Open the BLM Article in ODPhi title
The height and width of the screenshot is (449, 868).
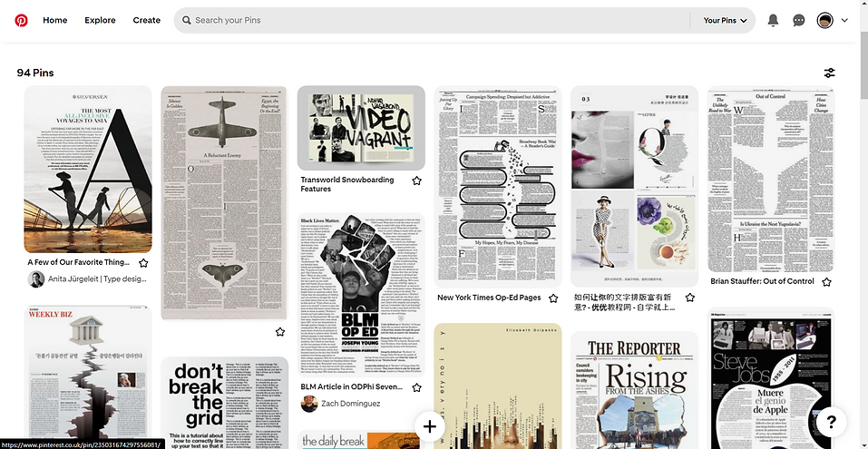click(x=352, y=387)
